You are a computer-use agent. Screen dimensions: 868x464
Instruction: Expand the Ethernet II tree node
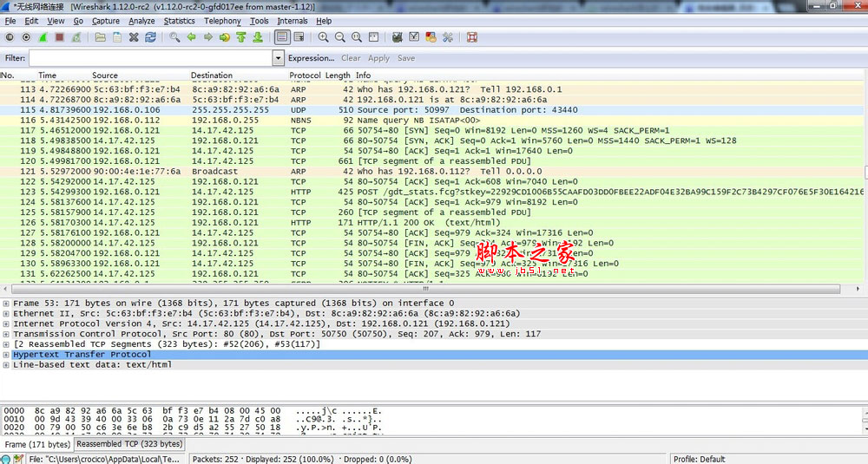tap(6, 314)
